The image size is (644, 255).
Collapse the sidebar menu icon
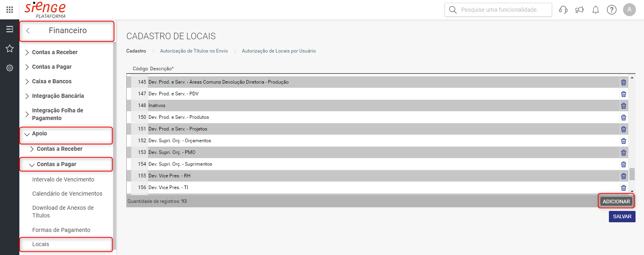tap(10, 29)
